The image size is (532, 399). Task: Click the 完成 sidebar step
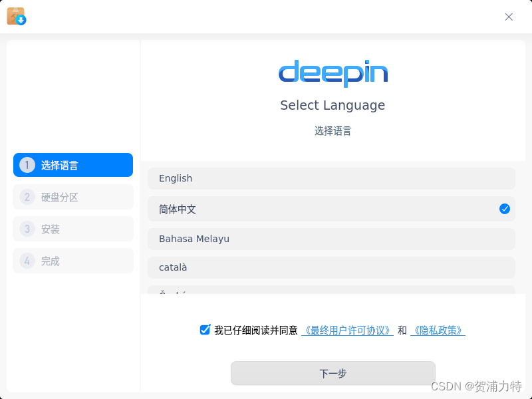pos(72,261)
